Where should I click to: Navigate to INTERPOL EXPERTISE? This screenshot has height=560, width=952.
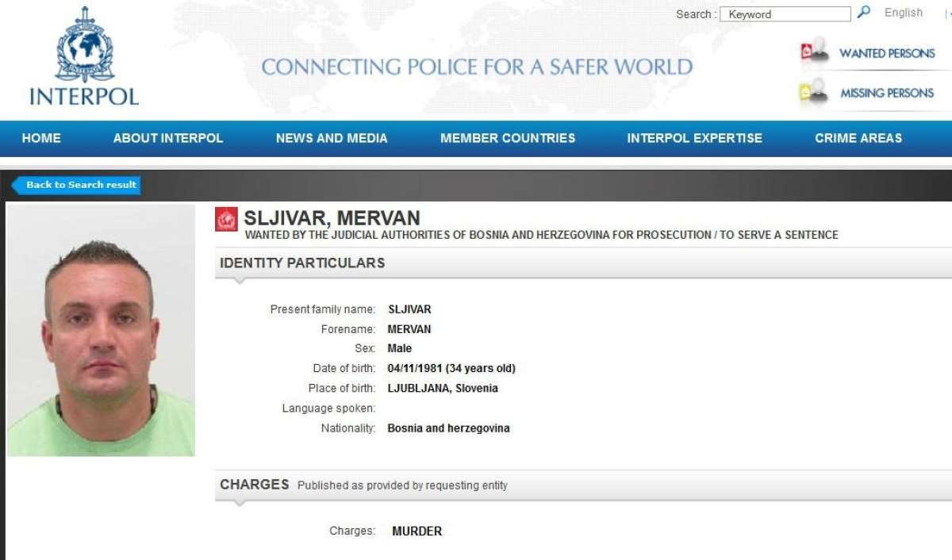point(695,138)
